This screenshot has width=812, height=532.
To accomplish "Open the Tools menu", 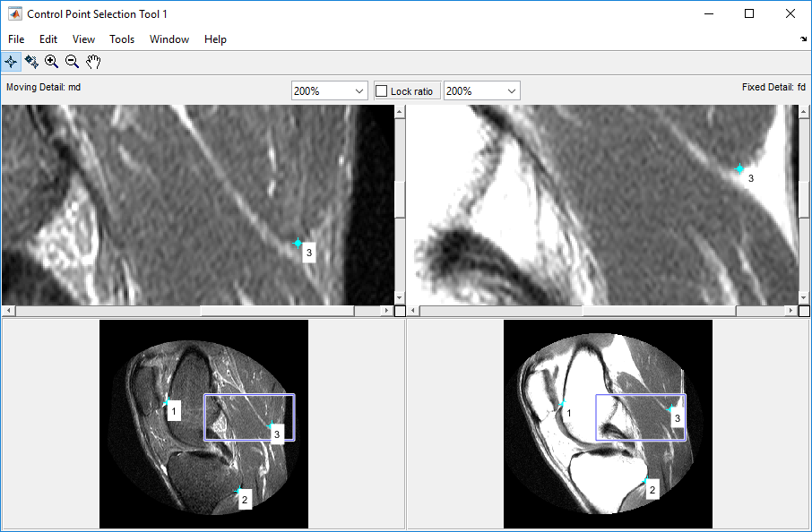I will [x=122, y=39].
